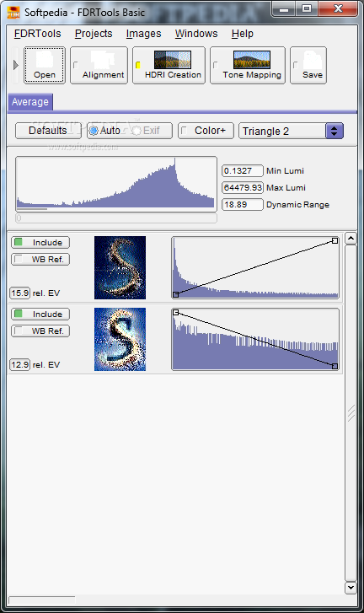Toggle the Alignment checkbox indicator

coord(75,65)
